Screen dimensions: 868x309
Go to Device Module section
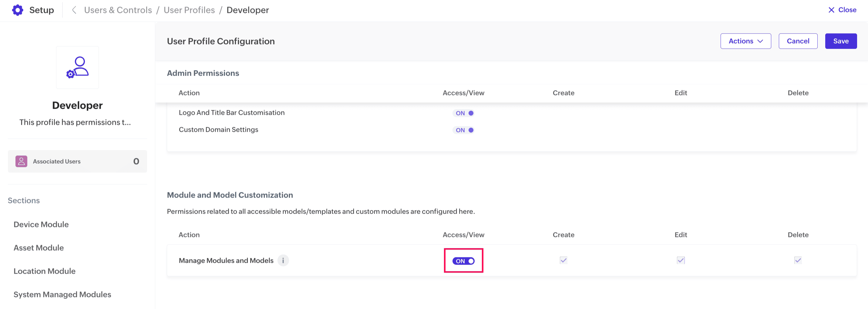(41, 224)
